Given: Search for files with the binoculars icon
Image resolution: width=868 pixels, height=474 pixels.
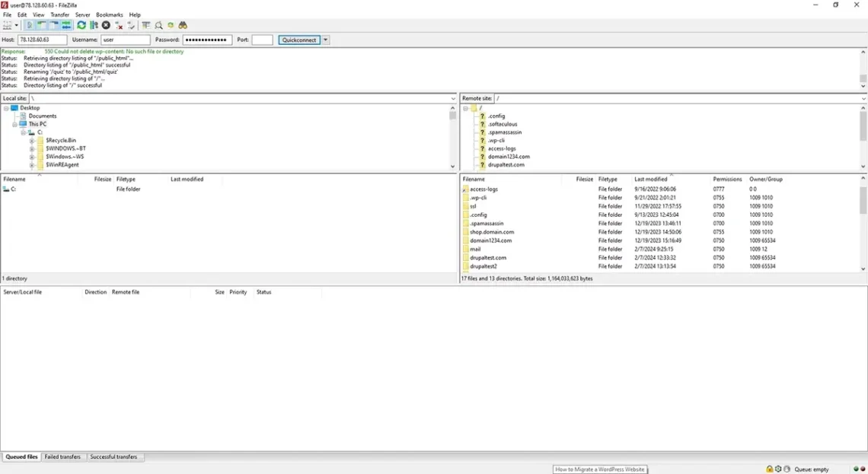Looking at the screenshot, I should click(182, 25).
